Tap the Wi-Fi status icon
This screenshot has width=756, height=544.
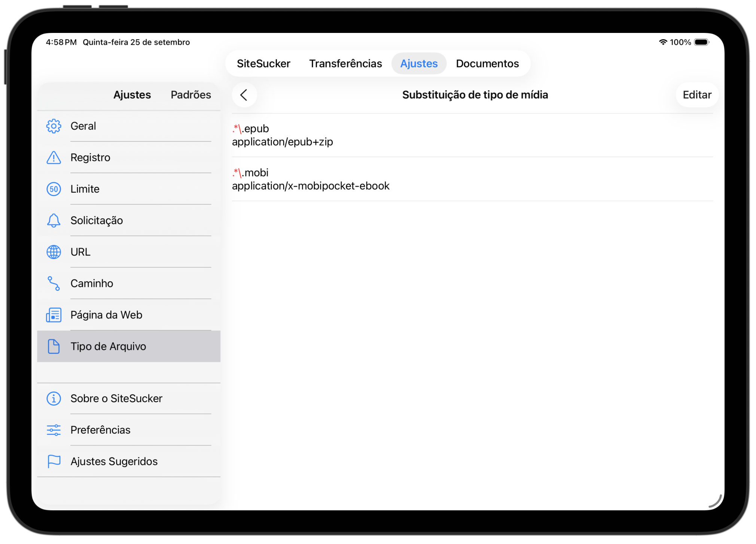[662, 42]
